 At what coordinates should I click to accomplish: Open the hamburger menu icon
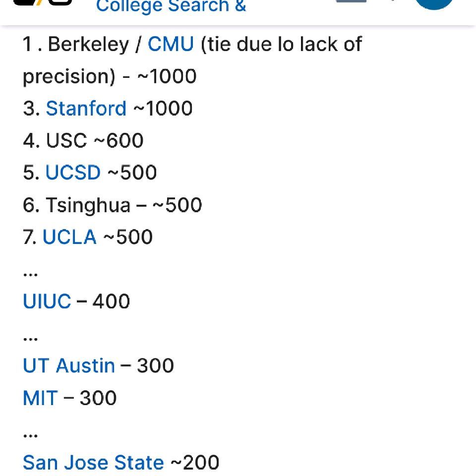tap(351, 1)
